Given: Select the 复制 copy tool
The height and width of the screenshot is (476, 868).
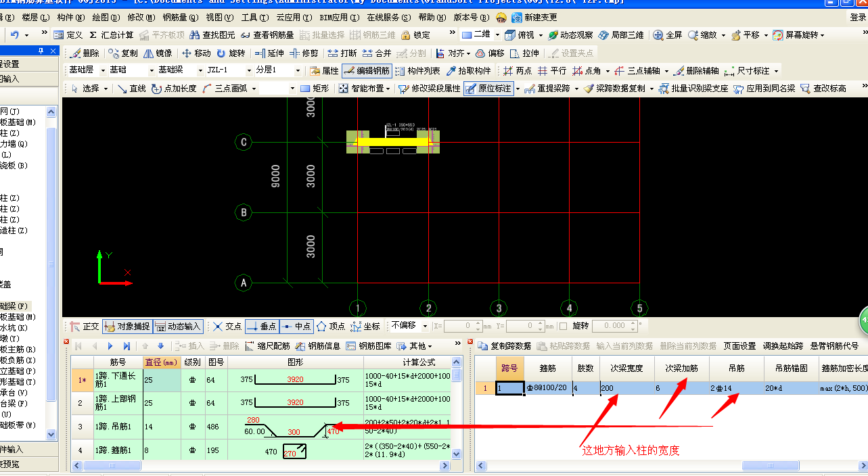Looking at the screenshot, I should tap(122, 53).
